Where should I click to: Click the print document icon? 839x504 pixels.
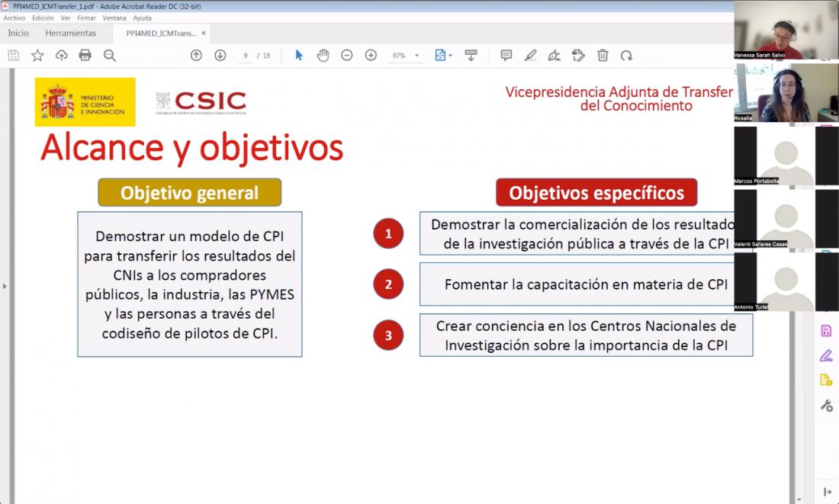(x=85, y=55)
